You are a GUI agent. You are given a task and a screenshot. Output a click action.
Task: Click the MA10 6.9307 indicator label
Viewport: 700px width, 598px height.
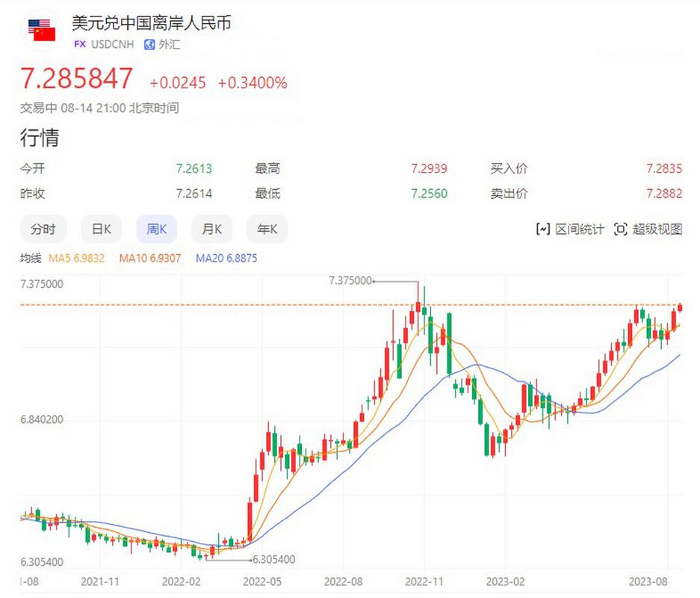point(150,258)
